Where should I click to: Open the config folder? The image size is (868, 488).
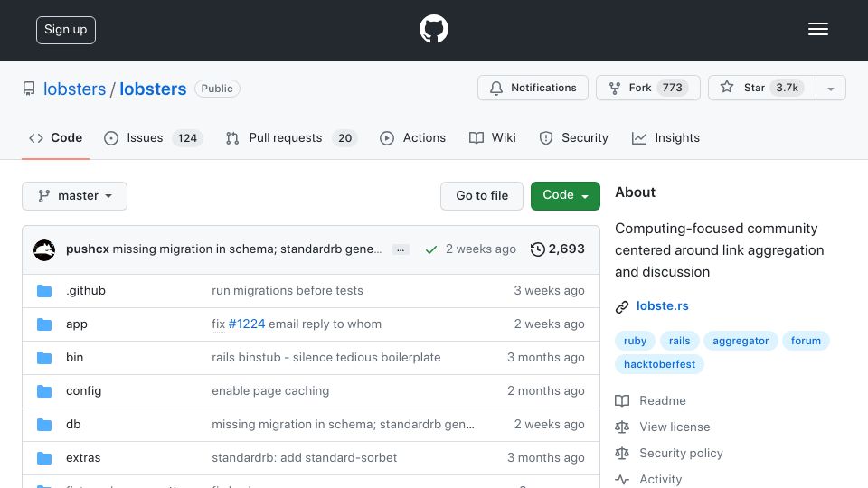coord(83,391)
